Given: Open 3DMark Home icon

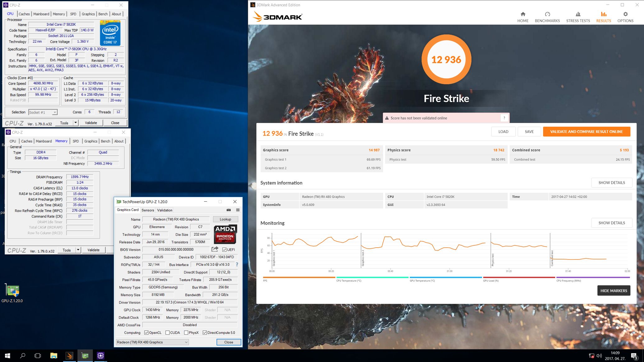Looking at the screenshot, I should click(x=523, y=14).
